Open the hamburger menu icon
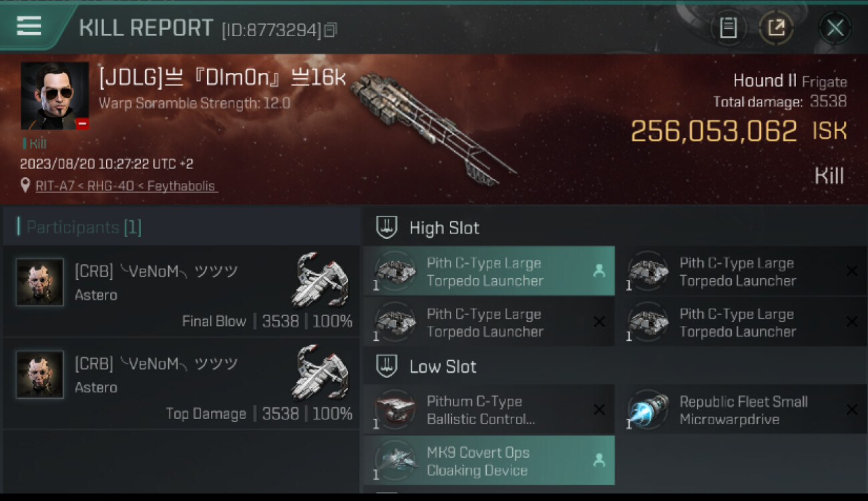868x501 pixels. click(x=29, y=26)
